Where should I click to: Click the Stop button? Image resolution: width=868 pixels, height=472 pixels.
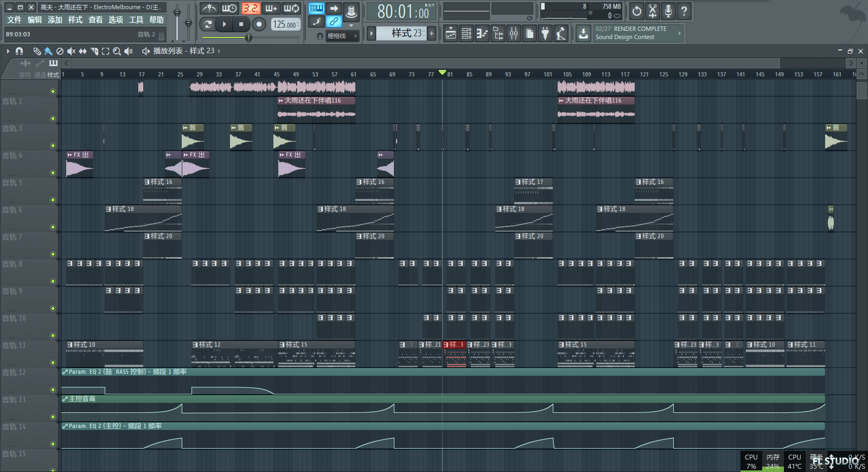241,24
